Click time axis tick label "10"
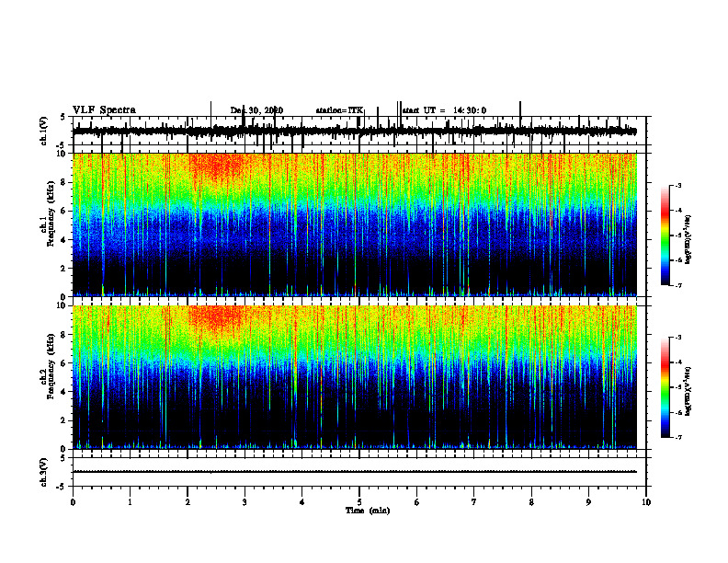 (646, 502)
